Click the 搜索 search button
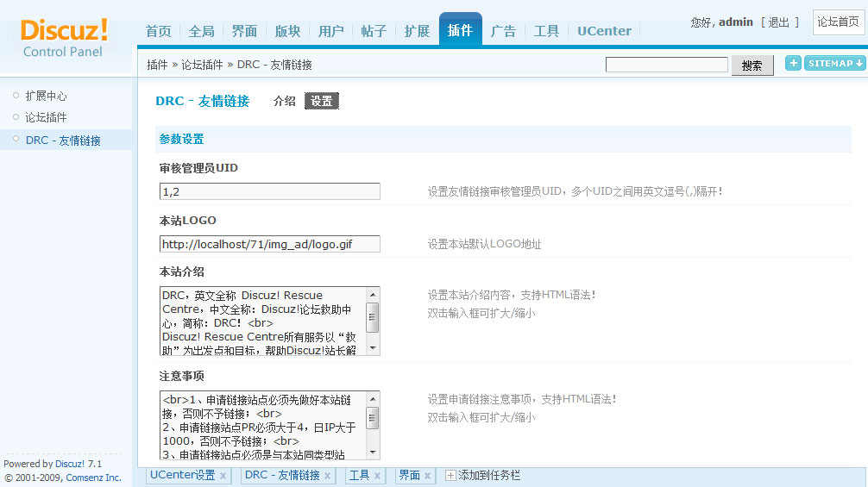Screen dimensions: 868x487 [752, 66]
